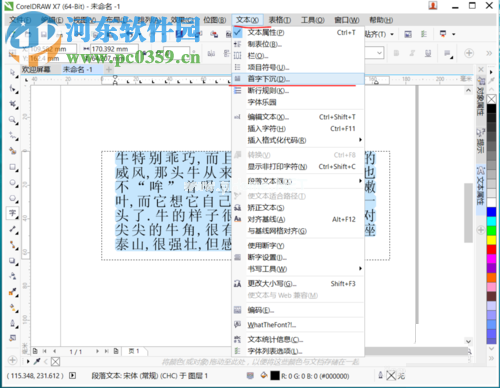
Task: Go to the first page button
Action: pos(44,351)
